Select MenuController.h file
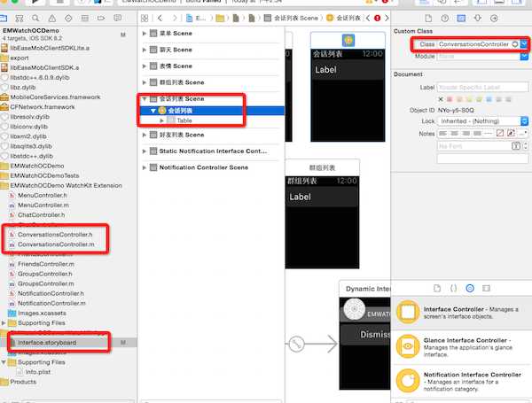 point(43,195)
